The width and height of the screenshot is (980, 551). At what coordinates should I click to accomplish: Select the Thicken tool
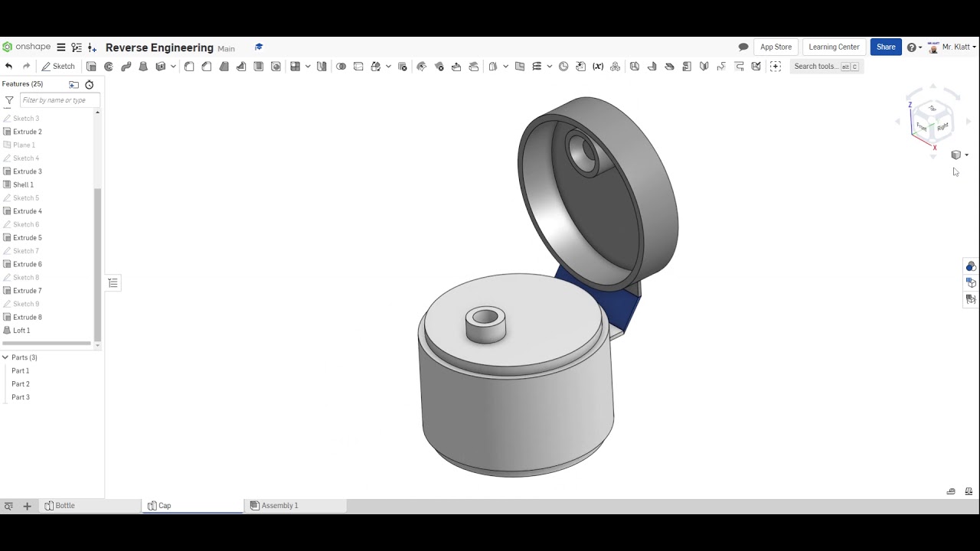click(161, 67)
